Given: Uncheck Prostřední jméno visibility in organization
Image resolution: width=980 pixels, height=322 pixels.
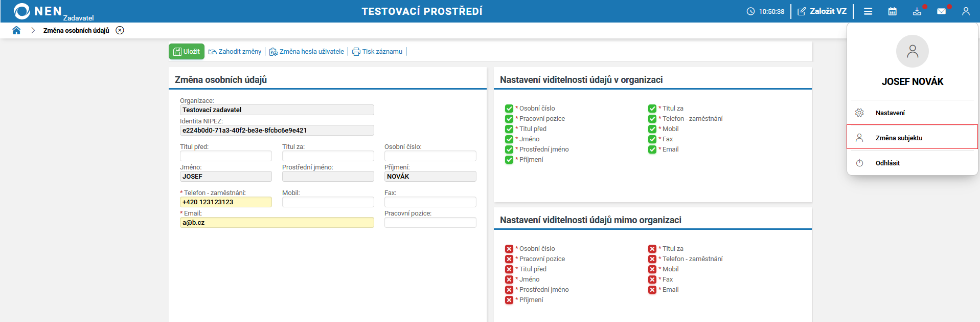Looking at the screenshot, I should pyautogui.click(x=509, y=149).
